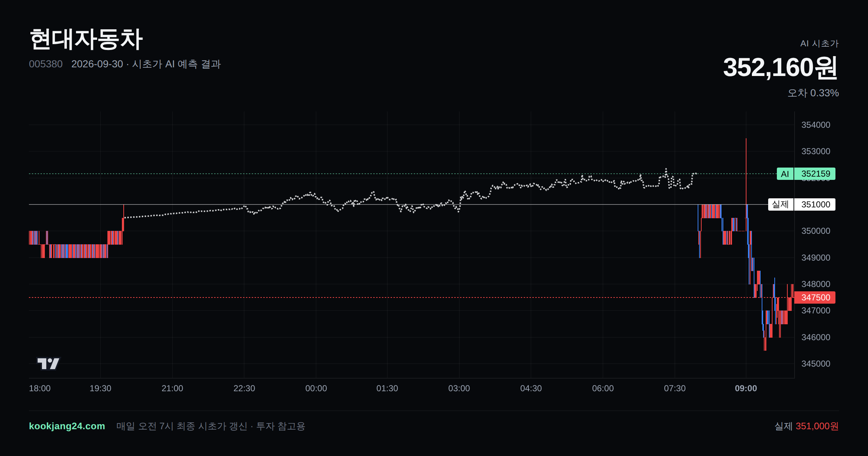Click the 348000 price axis label
The height and width of the screenshot is (456, 868).
816,284
